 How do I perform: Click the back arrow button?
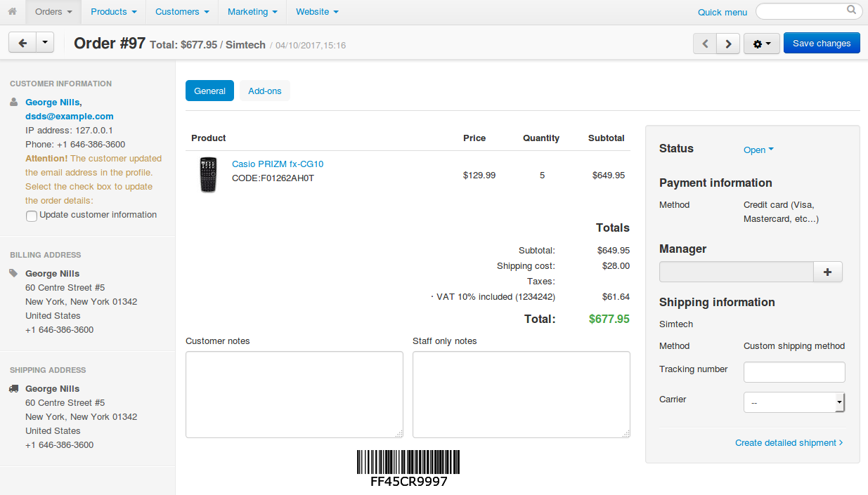[22, 43]
